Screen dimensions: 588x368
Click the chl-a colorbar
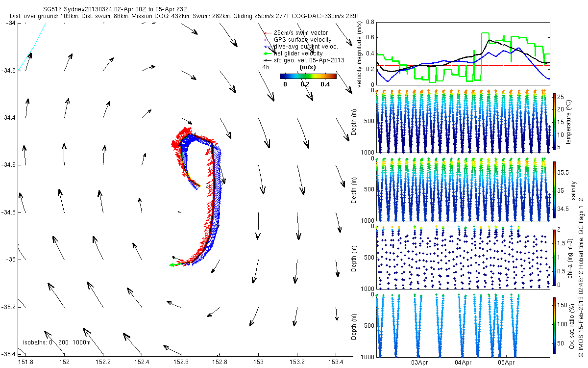[x=554, y=259]
